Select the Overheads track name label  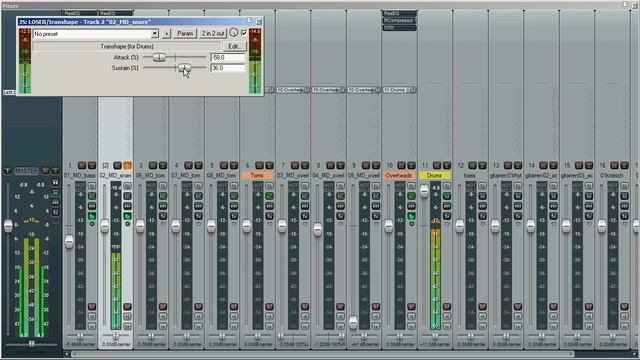click(399, 176)
